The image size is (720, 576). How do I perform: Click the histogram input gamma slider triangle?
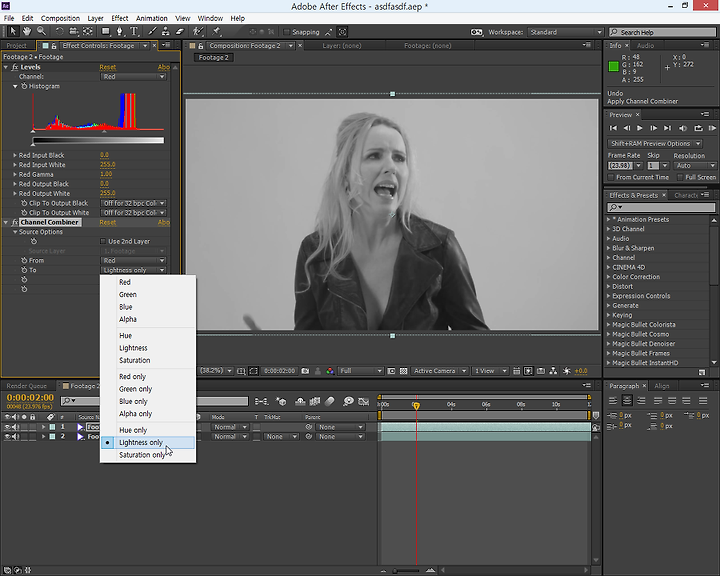(104, 131)
